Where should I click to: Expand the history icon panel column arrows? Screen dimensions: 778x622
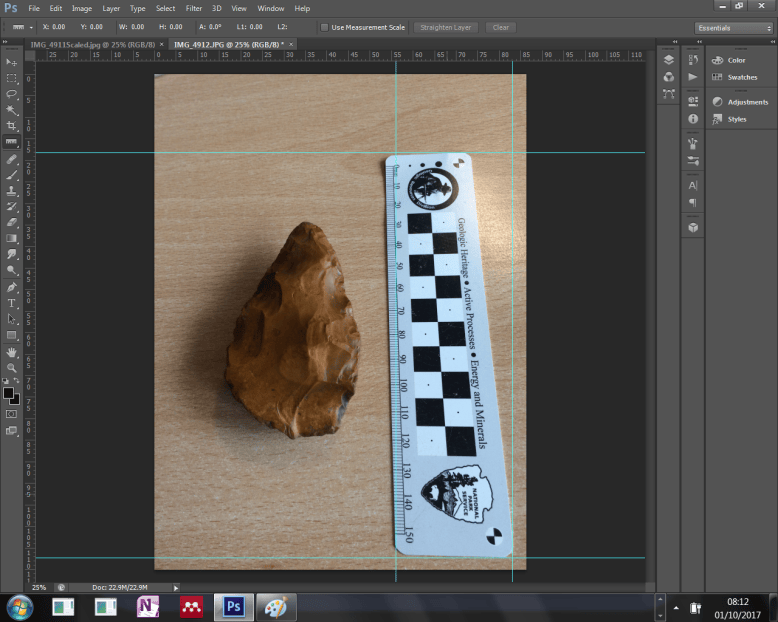point(700,42)
